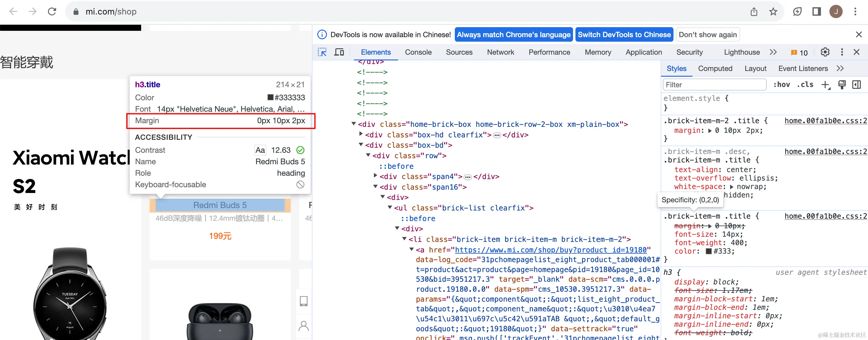868x340 pixels.
Task: Open DevTools settings gear
Action: click(825, 52)
